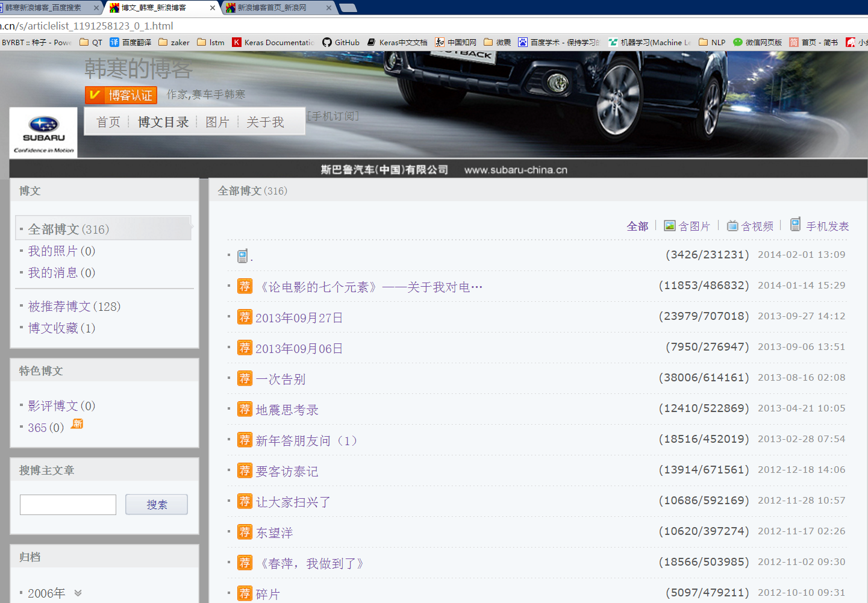Open the NLP bookmarks folder

(x=712, y=42)
